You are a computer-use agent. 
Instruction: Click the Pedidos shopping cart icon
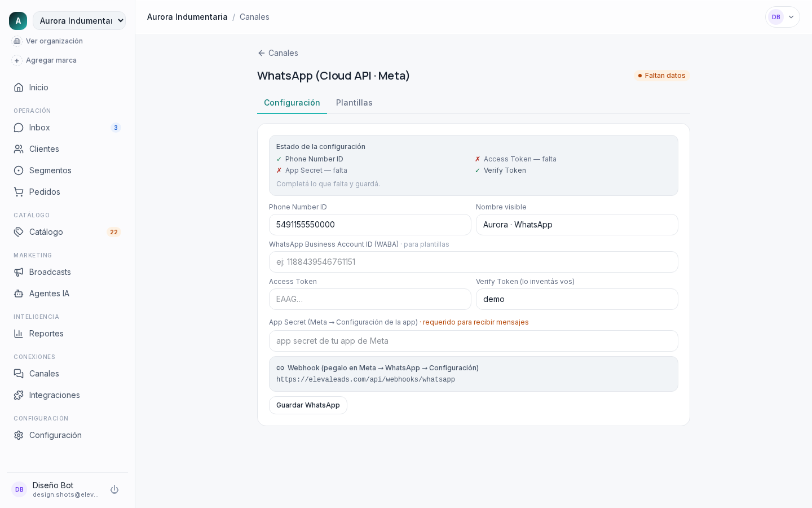tap(19, 192)
